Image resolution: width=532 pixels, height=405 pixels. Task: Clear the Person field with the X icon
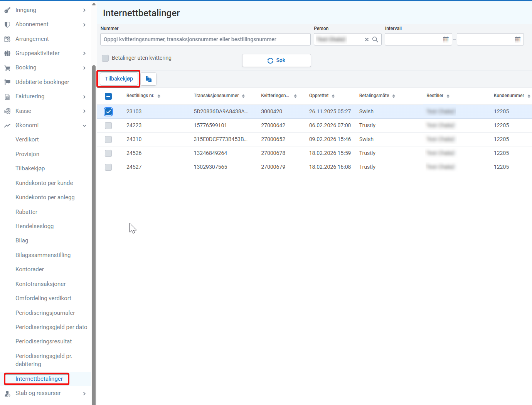tap(367, 40)
